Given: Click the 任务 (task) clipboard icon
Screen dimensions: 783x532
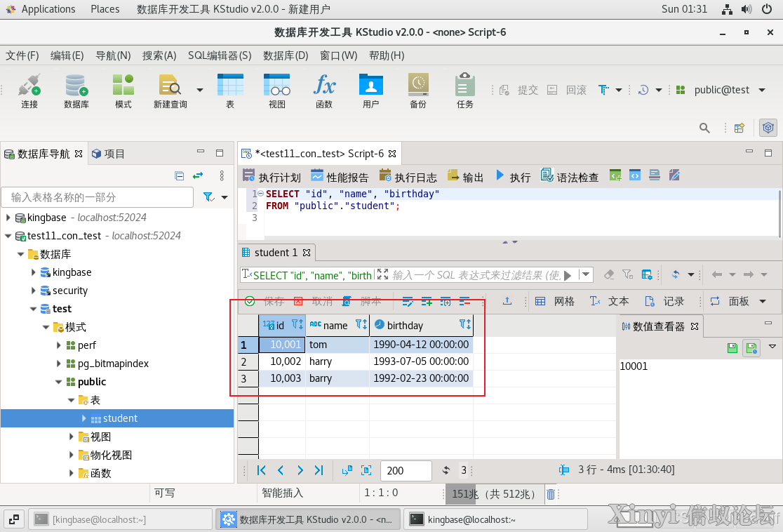Looking at the screenshot, I should click(465, 91).
